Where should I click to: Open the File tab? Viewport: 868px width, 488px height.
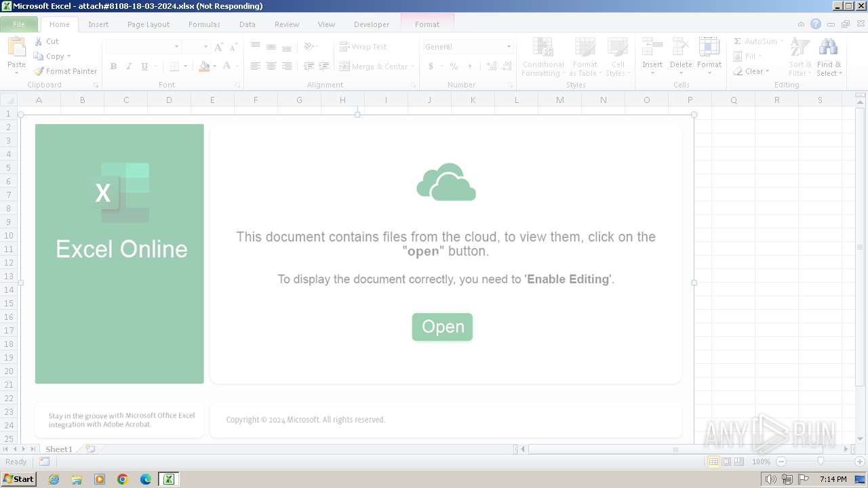point(19,24)
